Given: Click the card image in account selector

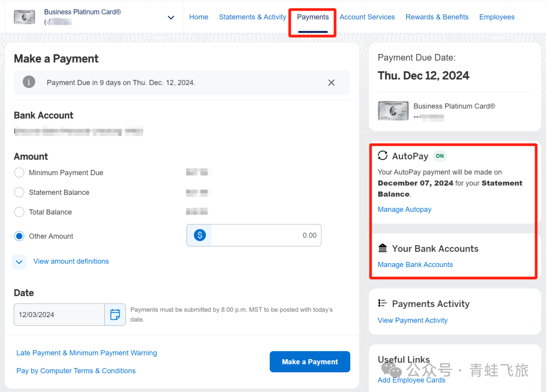Looking at the screenshot, I should pos(24,17).
